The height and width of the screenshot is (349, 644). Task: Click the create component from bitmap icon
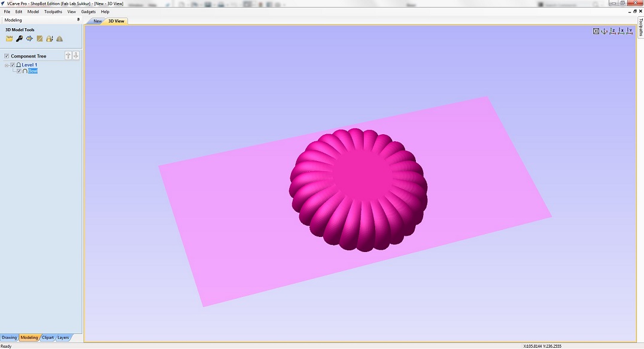[40, 38]
